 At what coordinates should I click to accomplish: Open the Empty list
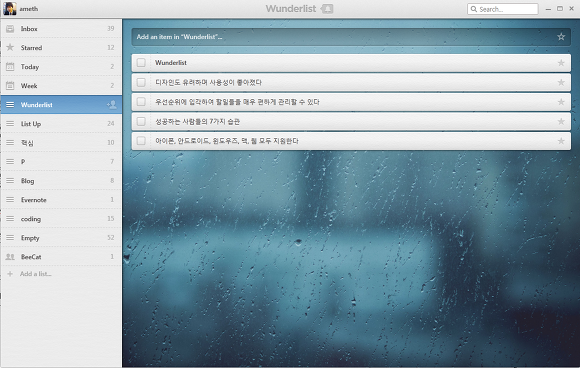pos(61,238)
